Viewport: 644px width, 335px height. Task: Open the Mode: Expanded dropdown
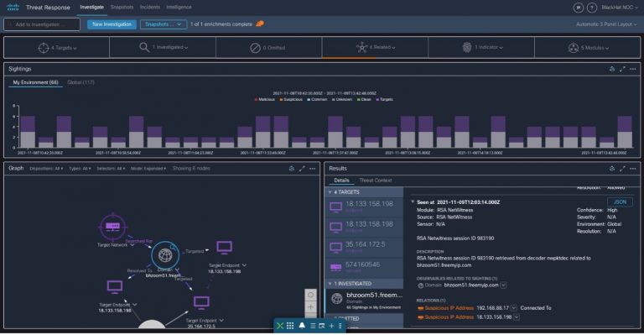(148, 169)
